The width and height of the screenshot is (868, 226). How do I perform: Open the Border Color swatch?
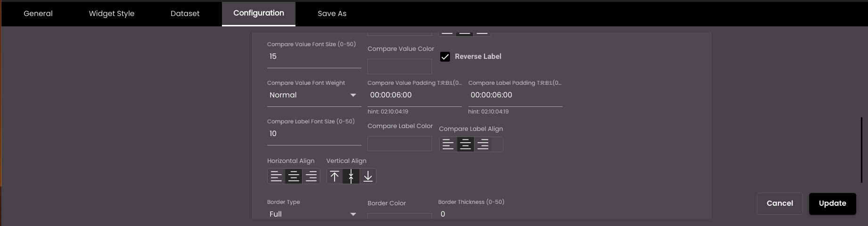pyautogui.click(x=400, y=216)
